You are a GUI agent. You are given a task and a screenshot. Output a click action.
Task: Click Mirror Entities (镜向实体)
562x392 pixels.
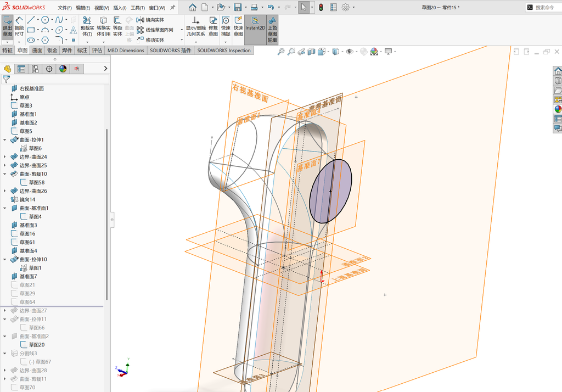click(x=150, y=20)
